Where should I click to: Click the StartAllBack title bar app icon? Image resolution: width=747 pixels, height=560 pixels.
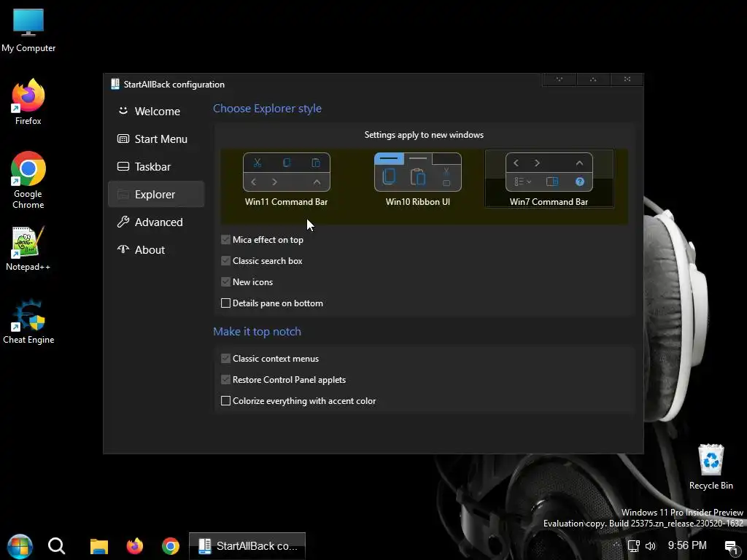pos(115,85)
